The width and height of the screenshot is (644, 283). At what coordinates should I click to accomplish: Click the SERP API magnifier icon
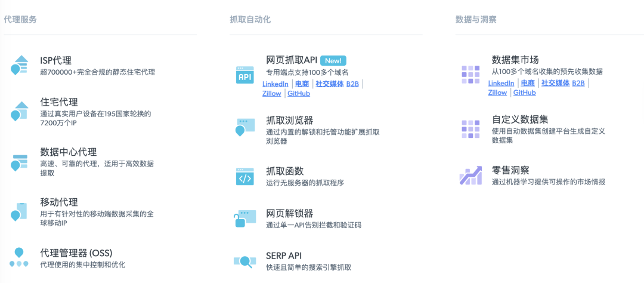pyautogui.click(x=245, y=261)
